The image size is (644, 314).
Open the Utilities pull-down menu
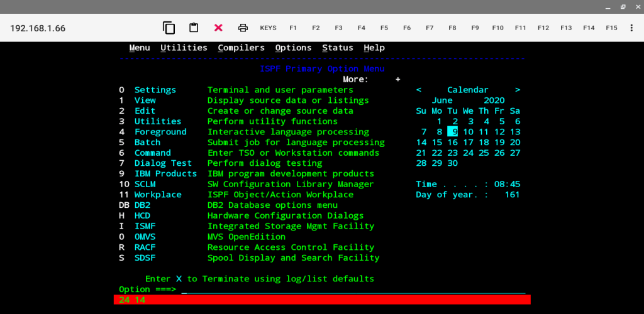(184, 48)
